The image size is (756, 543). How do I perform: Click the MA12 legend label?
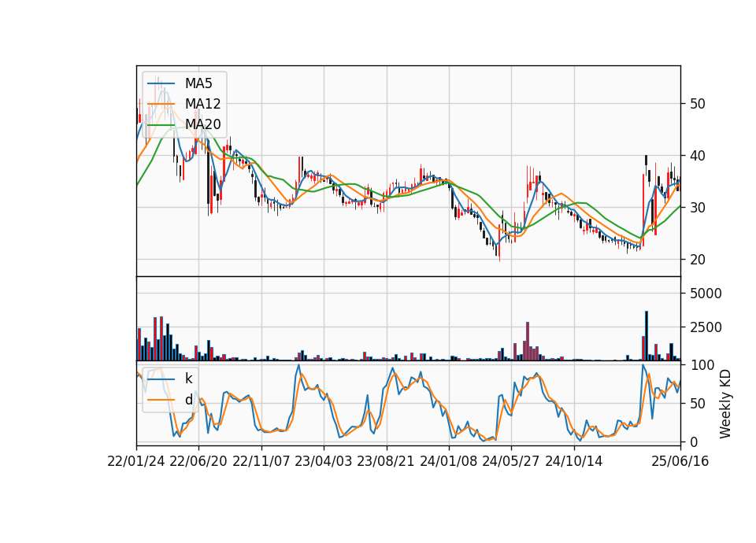pyautogui.click(x=202, y=104)
